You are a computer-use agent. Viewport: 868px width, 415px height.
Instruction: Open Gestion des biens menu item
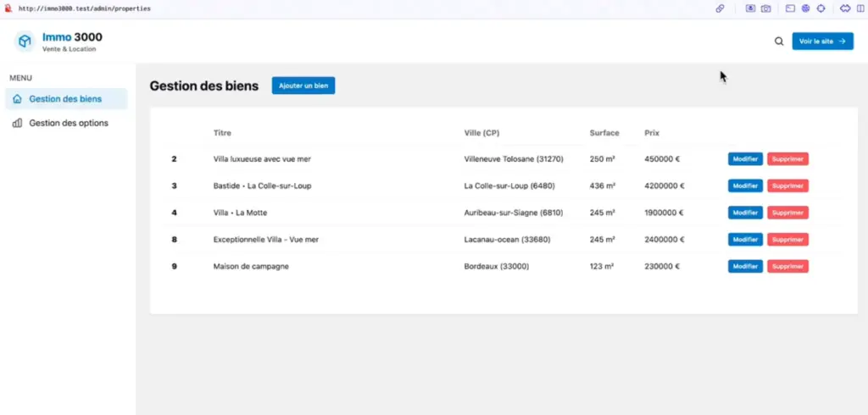click(66, 99)
